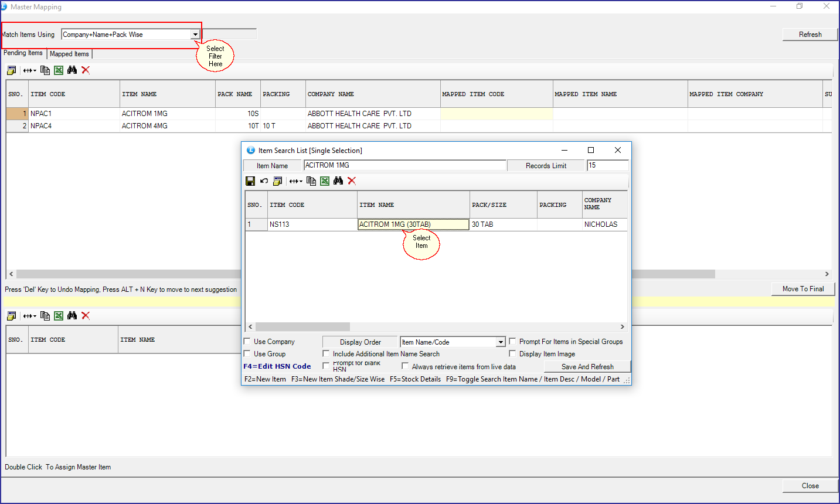This screenshot has height=504, width=840.
Task: Switch to Mapped Items tab
Action: click(x=69, y=54)
